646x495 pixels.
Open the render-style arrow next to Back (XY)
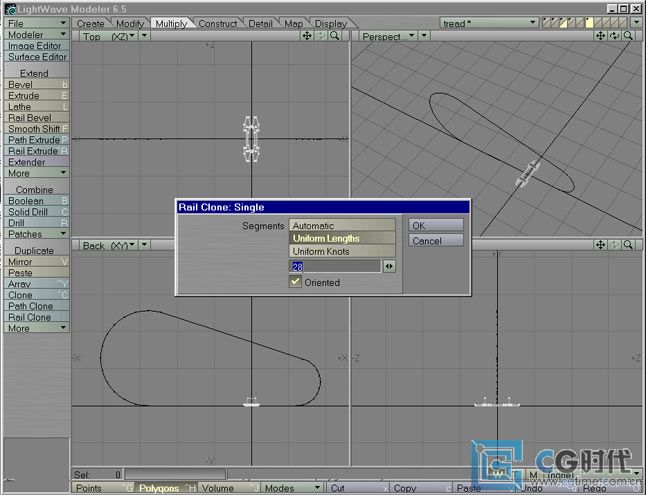tap(144, 246)
